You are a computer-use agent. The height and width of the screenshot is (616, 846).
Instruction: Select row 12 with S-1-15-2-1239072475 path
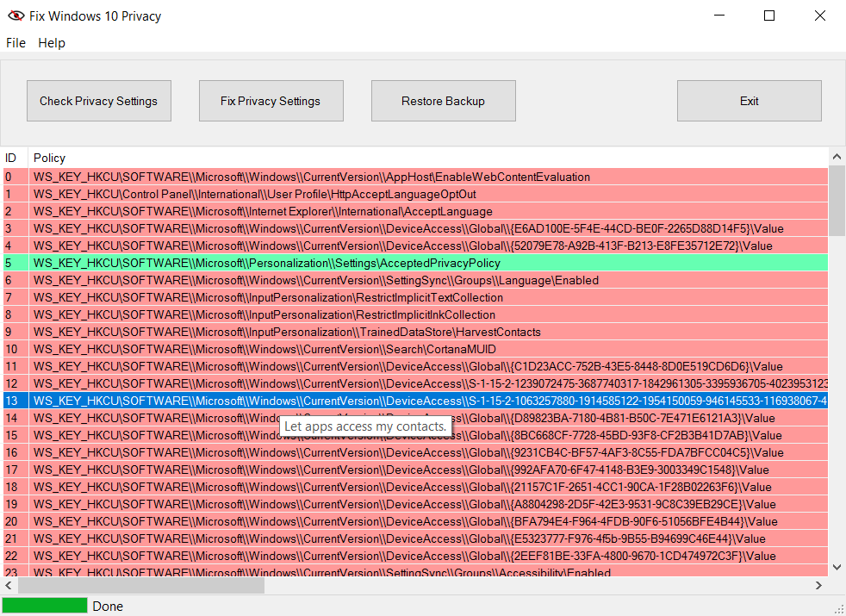click(415, 383)
